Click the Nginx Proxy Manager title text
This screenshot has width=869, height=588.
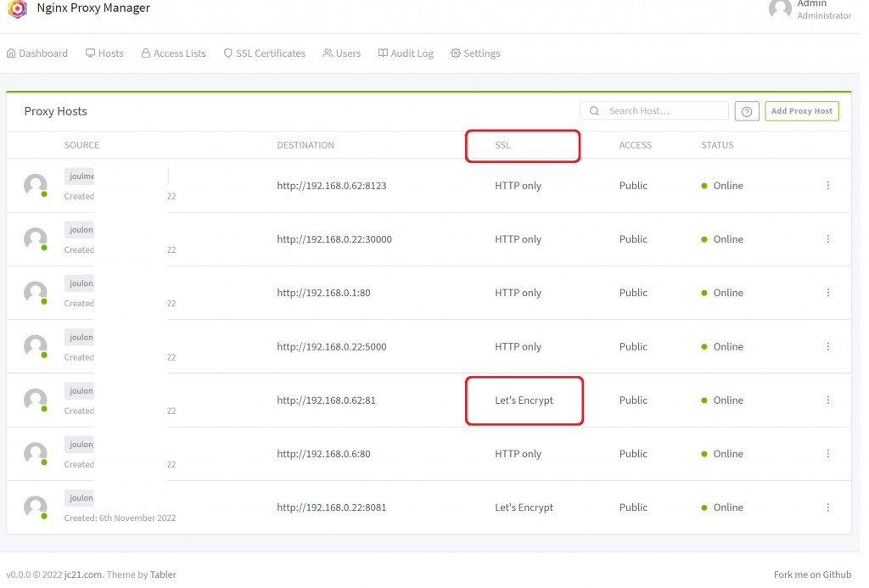point(93,8)
